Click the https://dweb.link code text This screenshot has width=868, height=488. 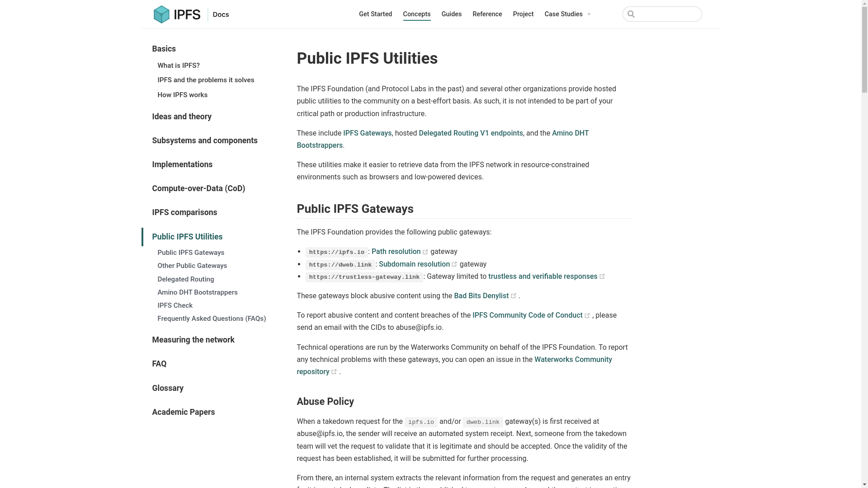340,265
